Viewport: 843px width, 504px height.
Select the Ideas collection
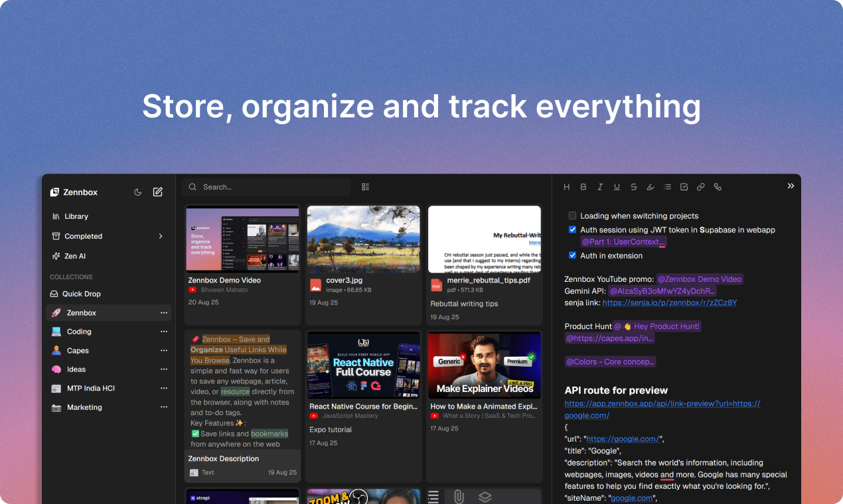click(76, 369)
